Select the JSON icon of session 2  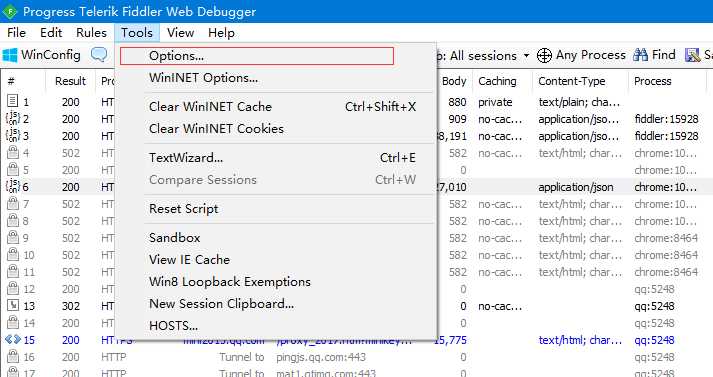[13, 118]
